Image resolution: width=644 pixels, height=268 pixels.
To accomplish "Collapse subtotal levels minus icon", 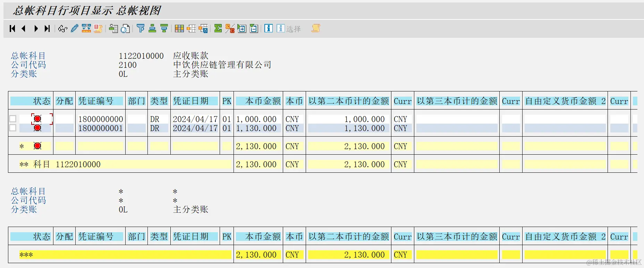I will click(x=254, y=29).
